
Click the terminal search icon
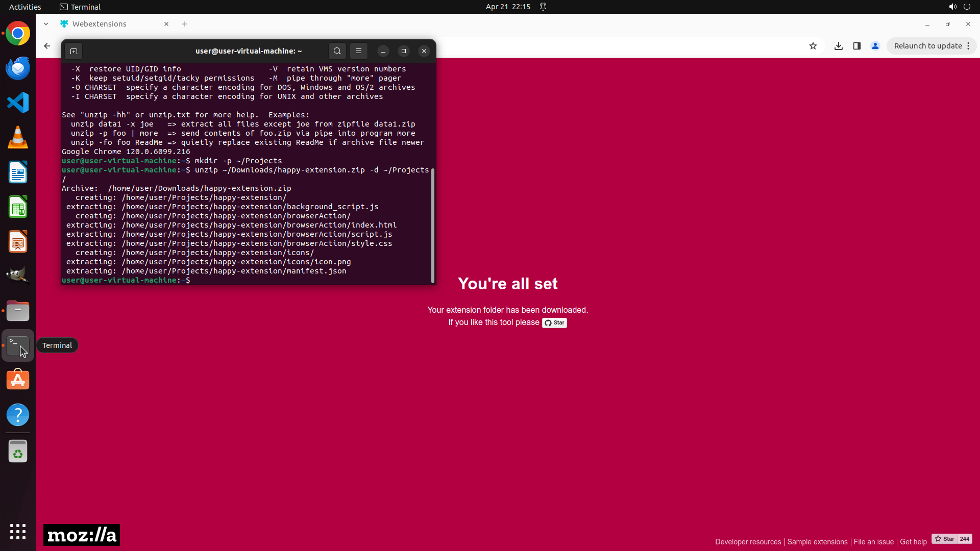(x=337, y=51)
